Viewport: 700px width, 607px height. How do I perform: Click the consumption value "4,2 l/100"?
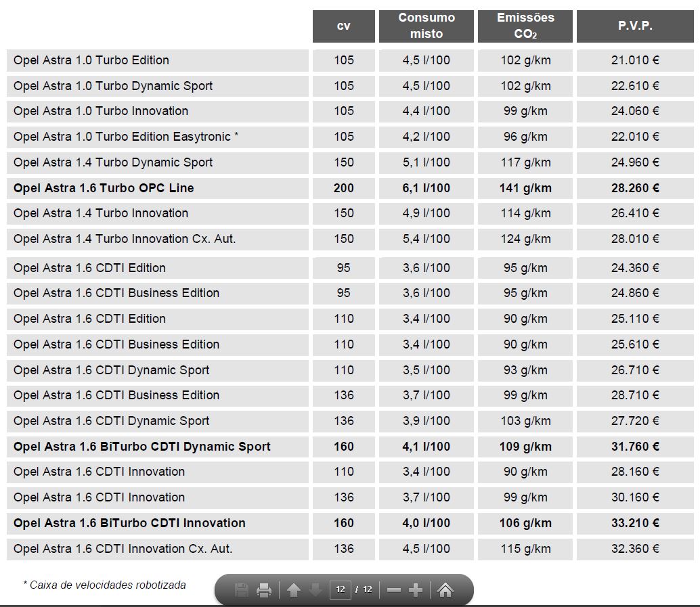[426, 137]
